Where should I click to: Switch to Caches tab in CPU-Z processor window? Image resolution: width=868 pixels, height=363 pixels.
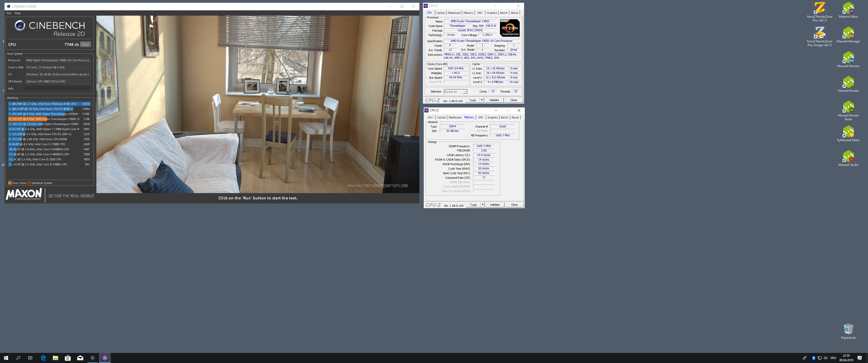pyautogui.click(x=440, y=13)
